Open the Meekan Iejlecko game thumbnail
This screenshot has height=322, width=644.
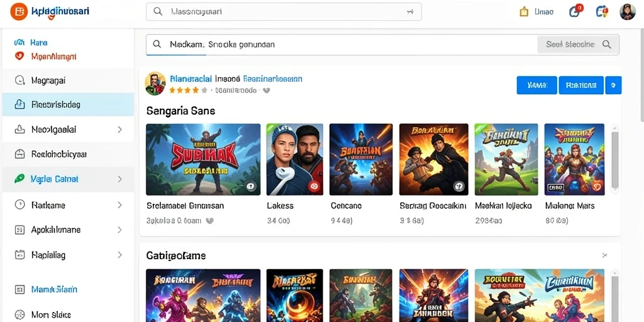[x=506, y=159]
